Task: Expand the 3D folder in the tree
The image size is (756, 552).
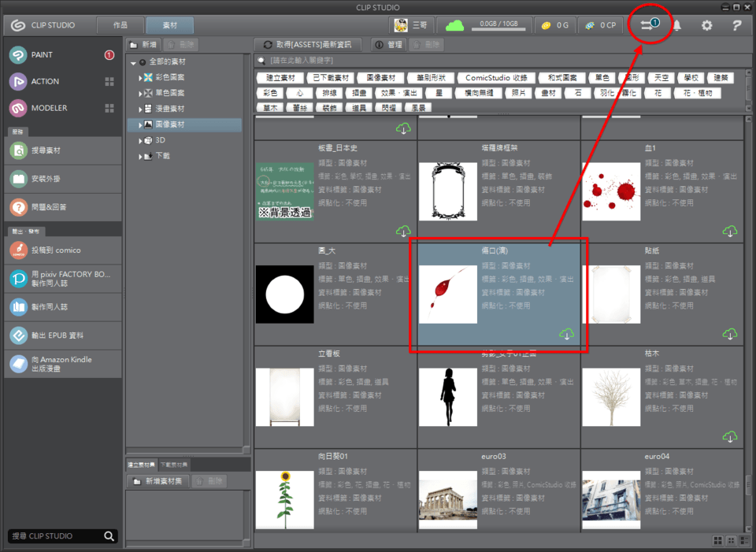Action: (140, 140)
